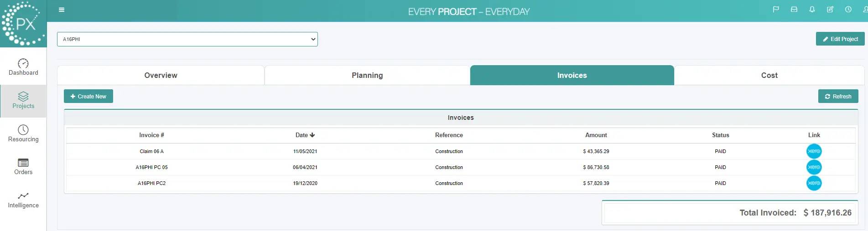
Task: Open Xero link for Claim 06 A
Action: 814,151
